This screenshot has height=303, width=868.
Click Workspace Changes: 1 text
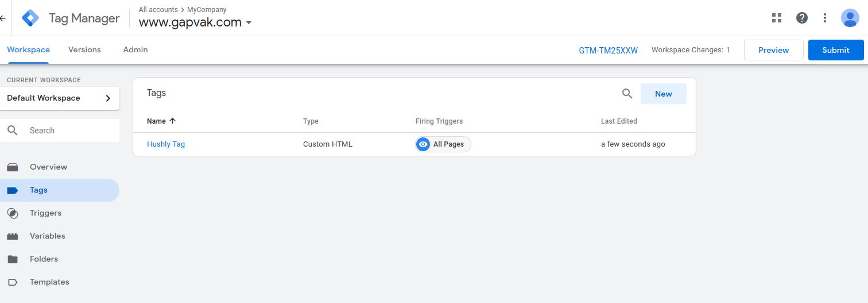(691, 50)
